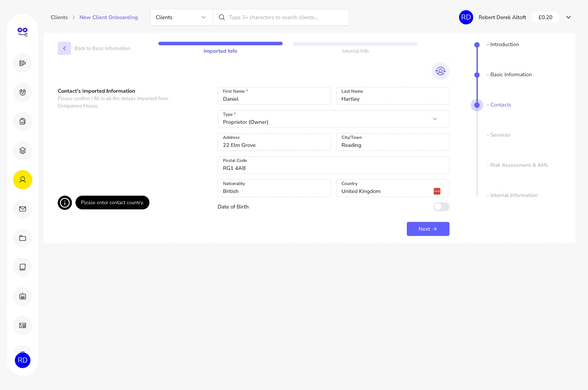
Task: Expand the user menu chevron beside £0.20
Action: pos(568,17)
